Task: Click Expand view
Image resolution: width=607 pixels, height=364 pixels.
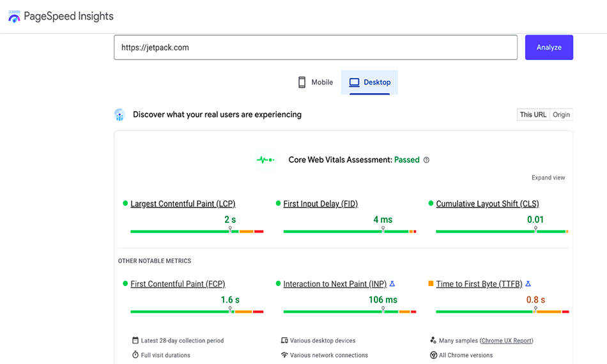Action: (548, 178)
